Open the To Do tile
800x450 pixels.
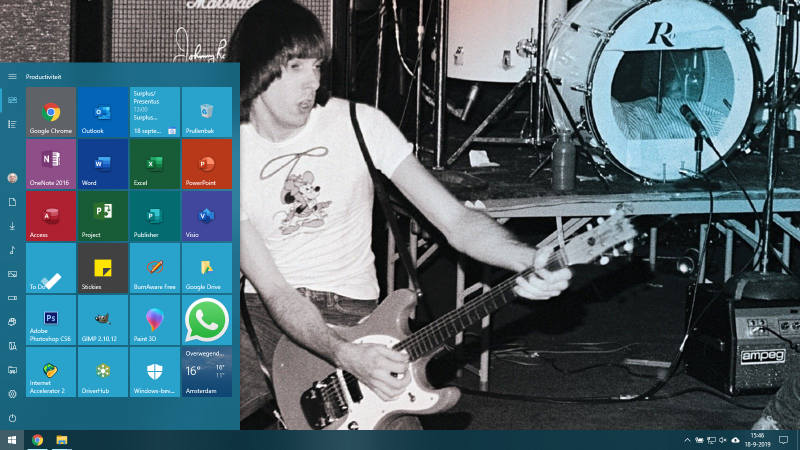point(51,268)
